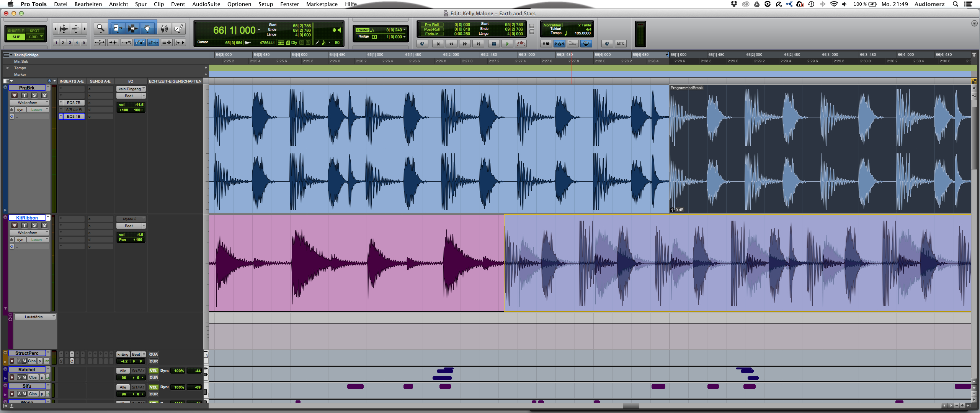Open the Fenster menu
This screenshot has width=980, height=413.
tap(289, 4)
